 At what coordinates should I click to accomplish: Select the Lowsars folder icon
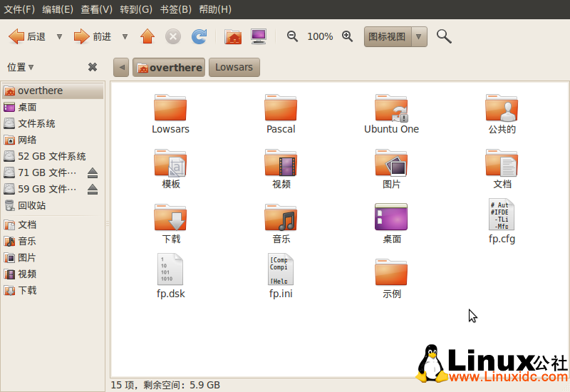(x=170, y=108)
